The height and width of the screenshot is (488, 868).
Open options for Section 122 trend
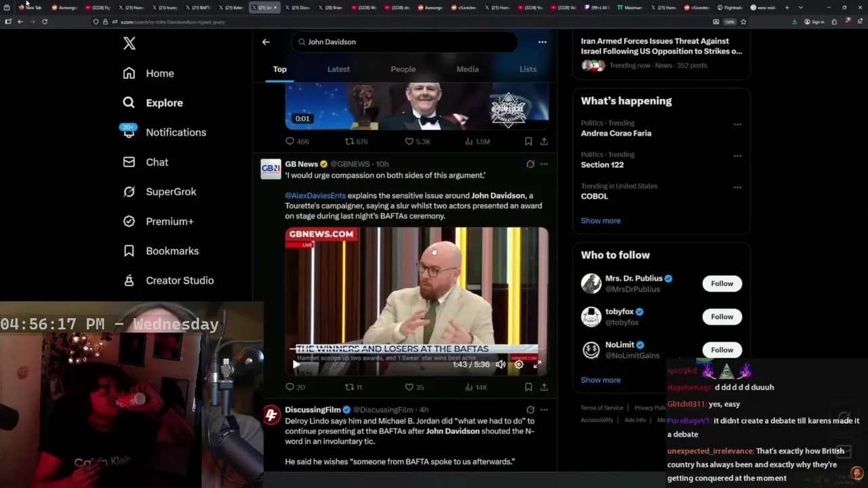[x=737, y=156]
